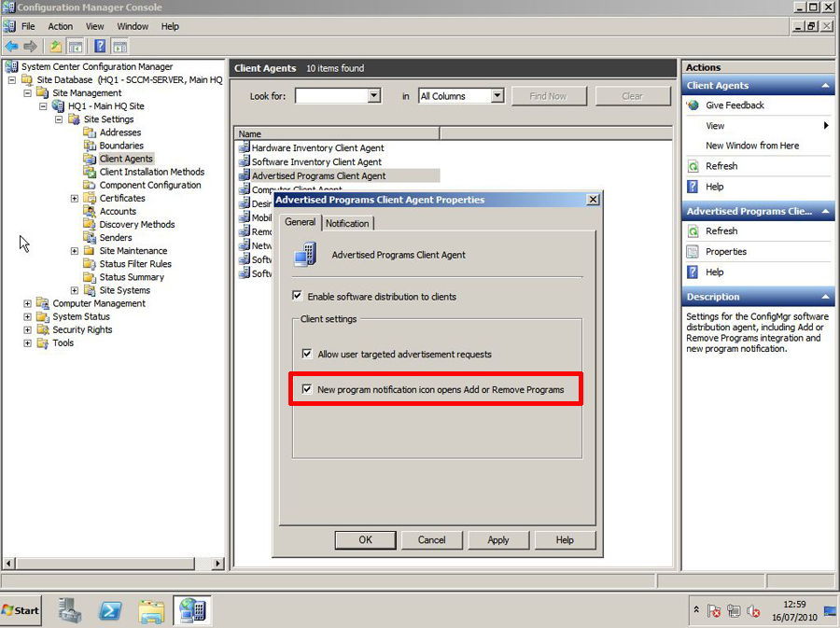The height and width of the screenshot is (628, 840).
Task: Click New Window from Here action
Action: [752, 146]
